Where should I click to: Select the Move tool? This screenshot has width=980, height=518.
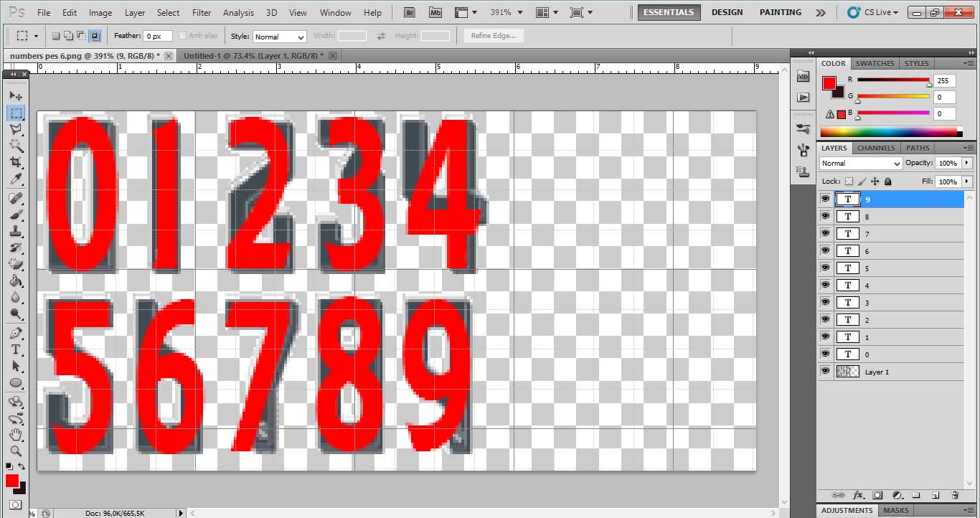[16, 95]
